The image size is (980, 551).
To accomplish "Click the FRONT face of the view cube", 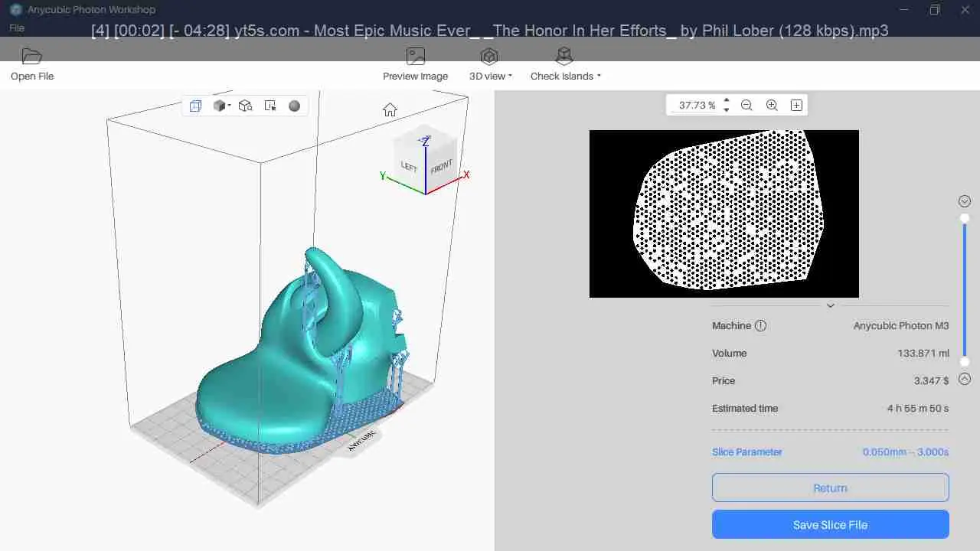I will click(441, 166).
